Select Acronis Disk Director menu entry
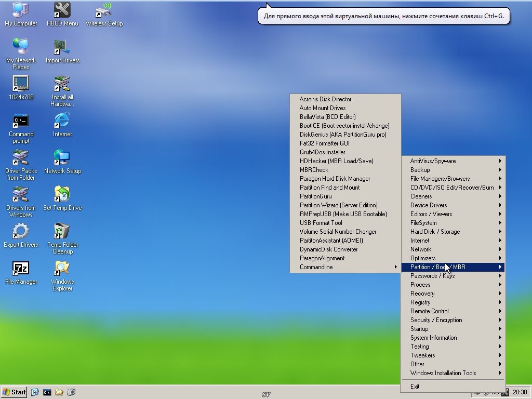This screenshot has width=532, height=399. [x=325, y=99]
